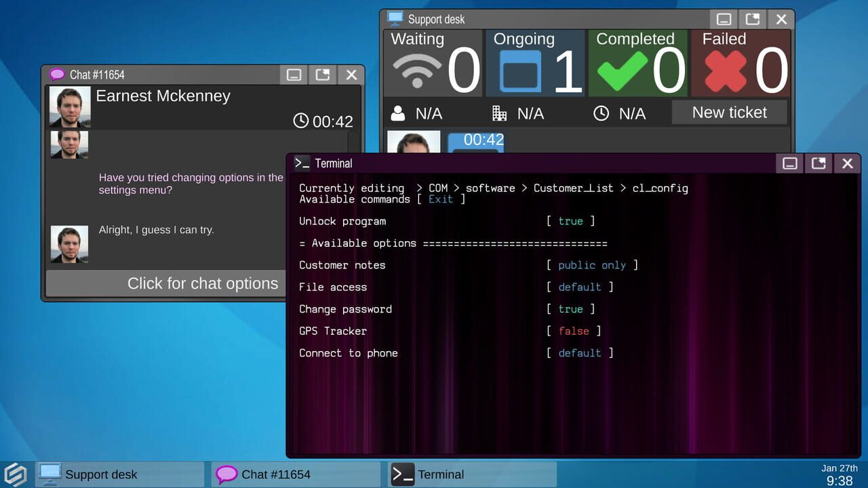Image resolution: width=868 pixels, height=488 pixels.
Task: Change Customer notes from public only
Action: pos(593,265)
